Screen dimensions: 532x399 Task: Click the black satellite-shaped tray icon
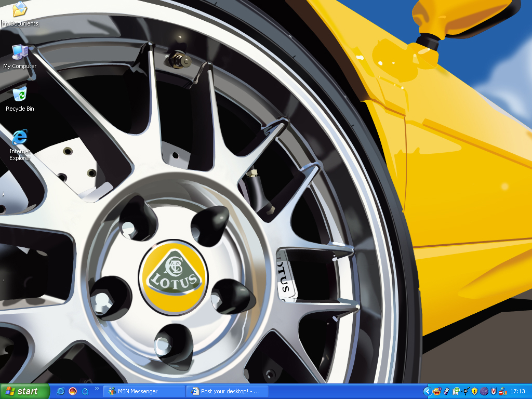(465, 391)
